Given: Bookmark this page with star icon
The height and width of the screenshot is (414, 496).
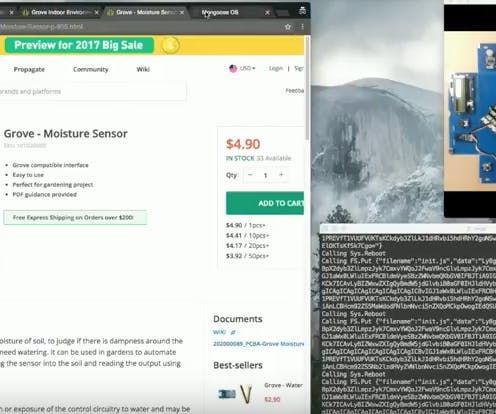Looking at the screenshot, I should click(288, 27).
